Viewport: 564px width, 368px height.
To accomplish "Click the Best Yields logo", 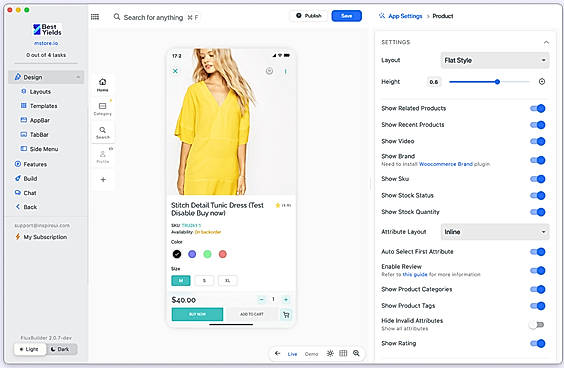I will coord(46,29).
